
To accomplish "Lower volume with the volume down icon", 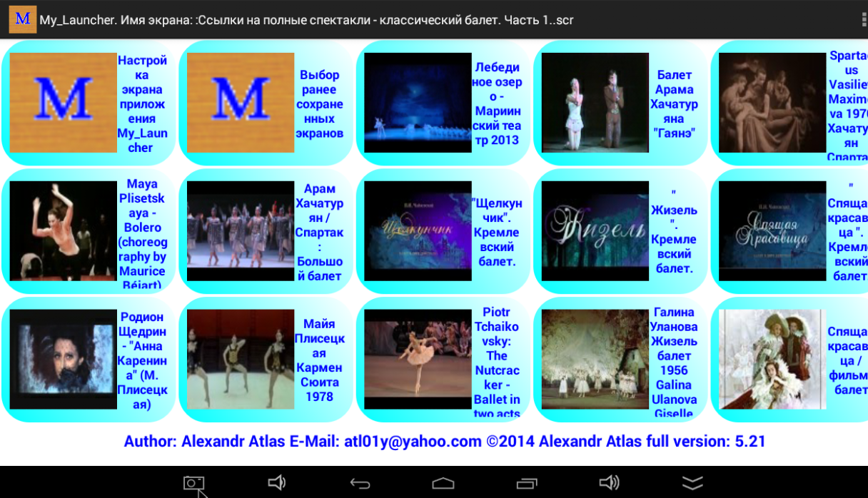I will point(276,483).
